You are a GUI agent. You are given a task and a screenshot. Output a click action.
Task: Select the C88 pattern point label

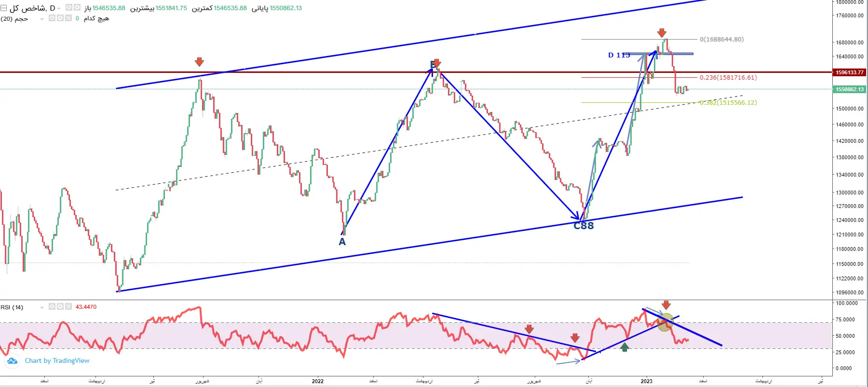point(583,226)
